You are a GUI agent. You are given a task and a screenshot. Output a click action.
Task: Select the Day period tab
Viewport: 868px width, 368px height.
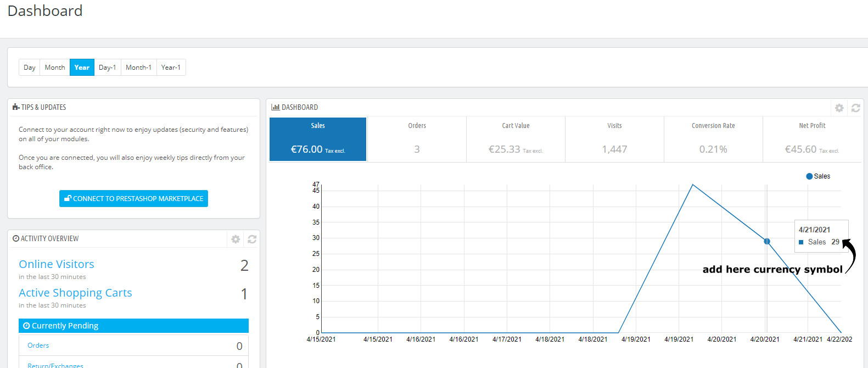(x=30, y=68)
